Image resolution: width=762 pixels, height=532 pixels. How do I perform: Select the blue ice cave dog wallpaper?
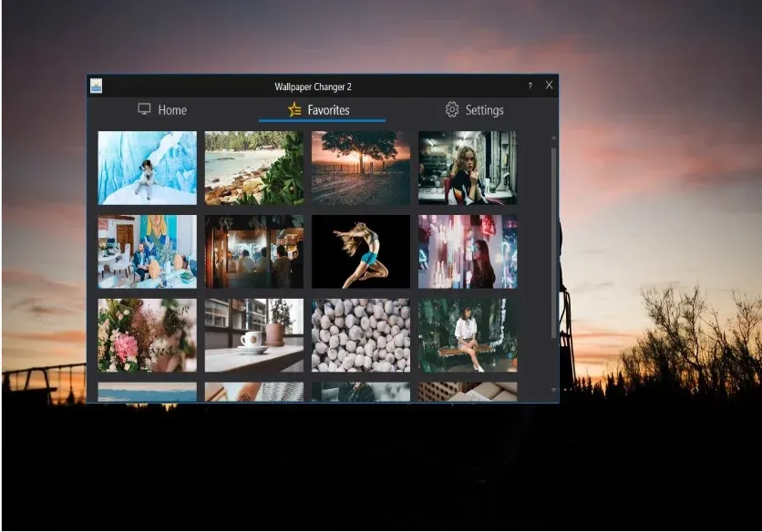tap(148, 168)
